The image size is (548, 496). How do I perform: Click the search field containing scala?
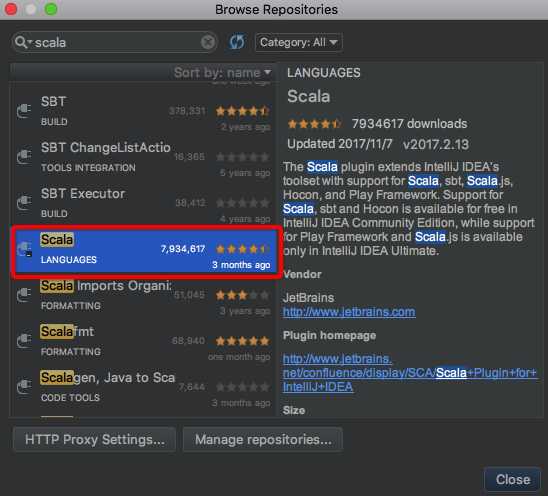[114, 42]
